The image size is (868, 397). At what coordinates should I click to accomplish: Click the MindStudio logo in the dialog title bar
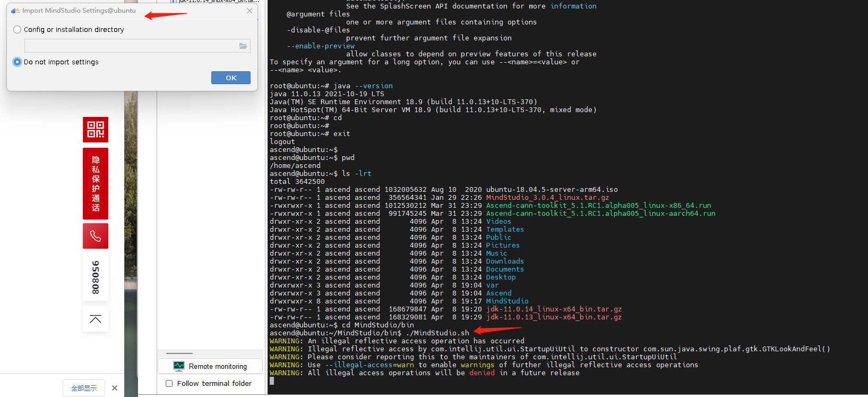pyautogui.click(x=15, y=11)
